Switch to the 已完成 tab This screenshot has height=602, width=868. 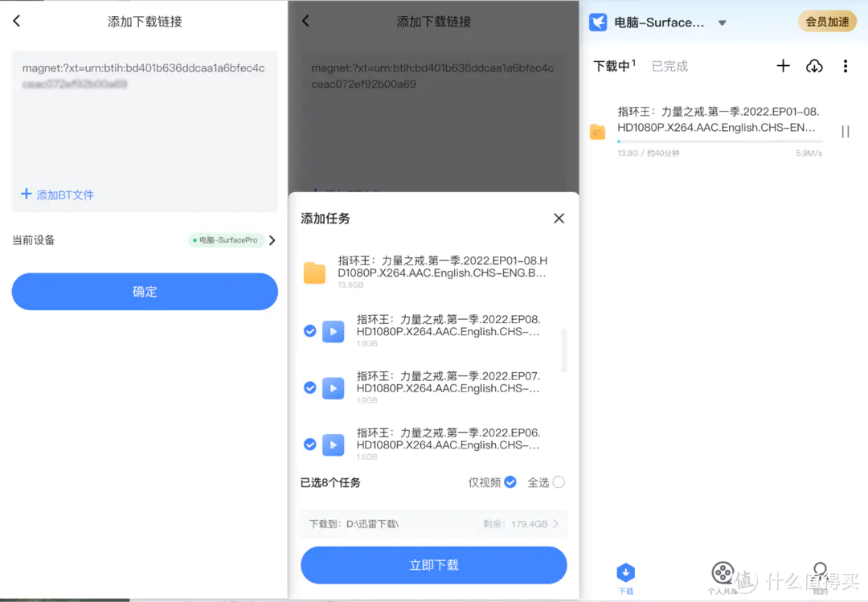(x=669, y=66)
